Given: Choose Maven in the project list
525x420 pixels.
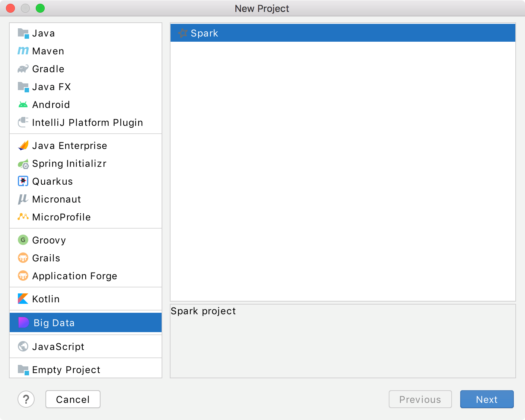Looking at the screenshot, I should [x=86, y=51].
